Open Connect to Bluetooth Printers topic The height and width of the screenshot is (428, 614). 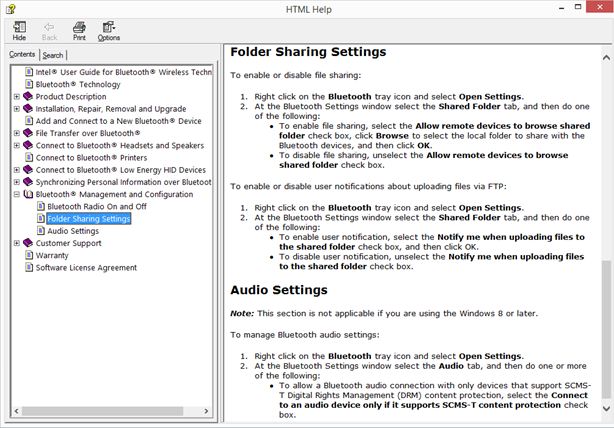[x=91, y=157]
